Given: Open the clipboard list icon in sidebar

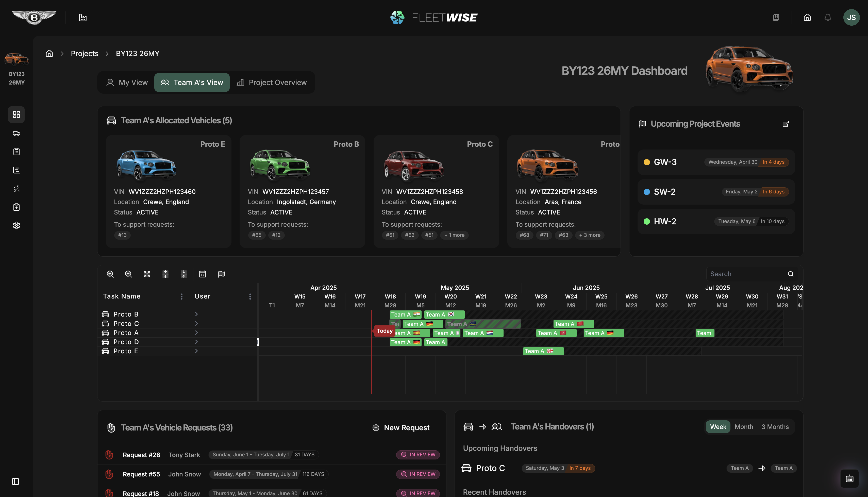Looking at the screenshot, I should [16, 152].
